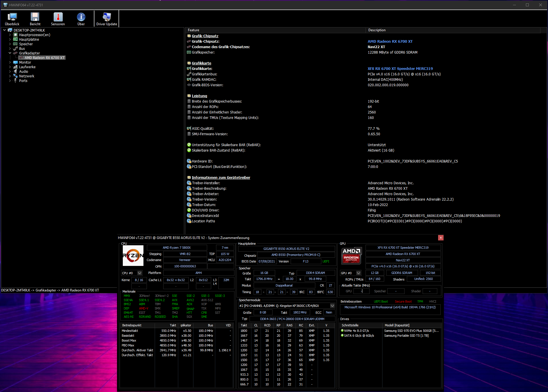548x392 pixels.
Task: Open the Sensoren thermometer icon
Action: 58,19
